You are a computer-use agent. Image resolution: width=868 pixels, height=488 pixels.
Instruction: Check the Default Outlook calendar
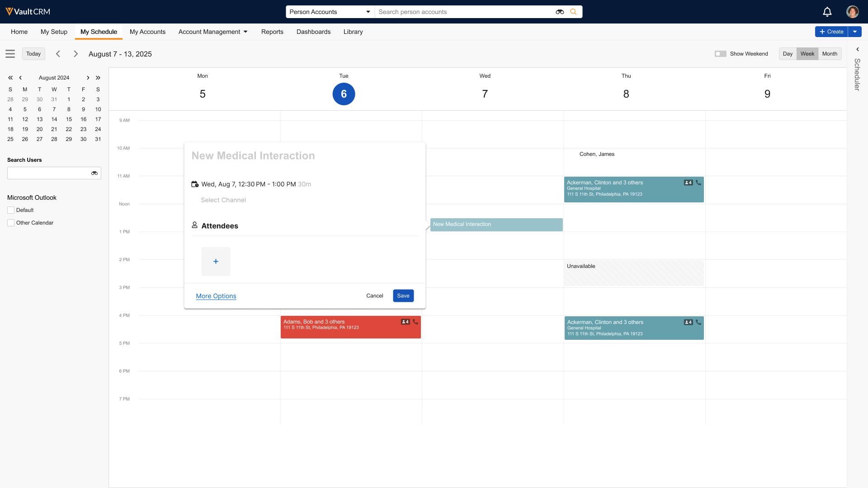[x=11, y=210]
